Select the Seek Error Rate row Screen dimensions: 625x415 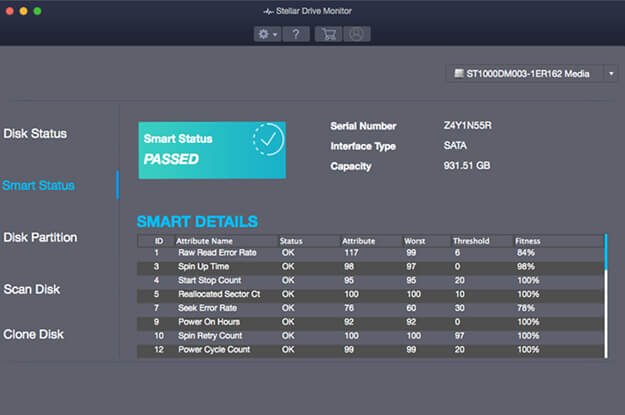371,308
